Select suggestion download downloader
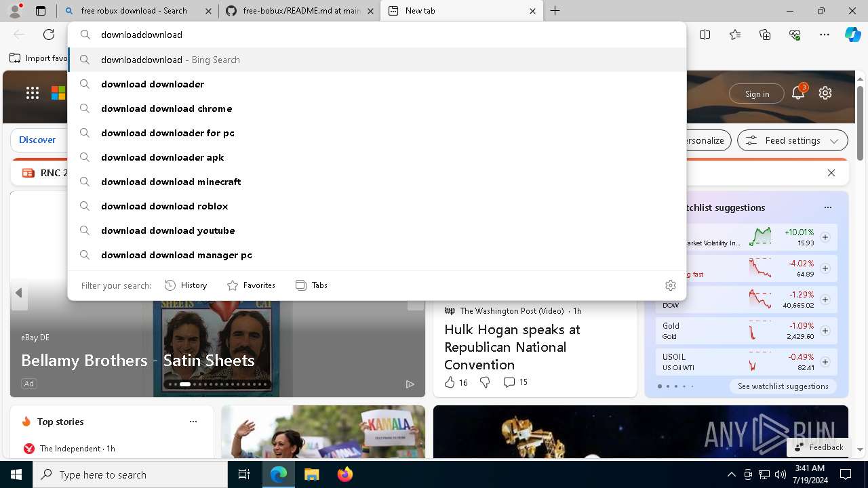Image resolution: width=868 pixels, height=488 pixels. [x=377, y=84]
